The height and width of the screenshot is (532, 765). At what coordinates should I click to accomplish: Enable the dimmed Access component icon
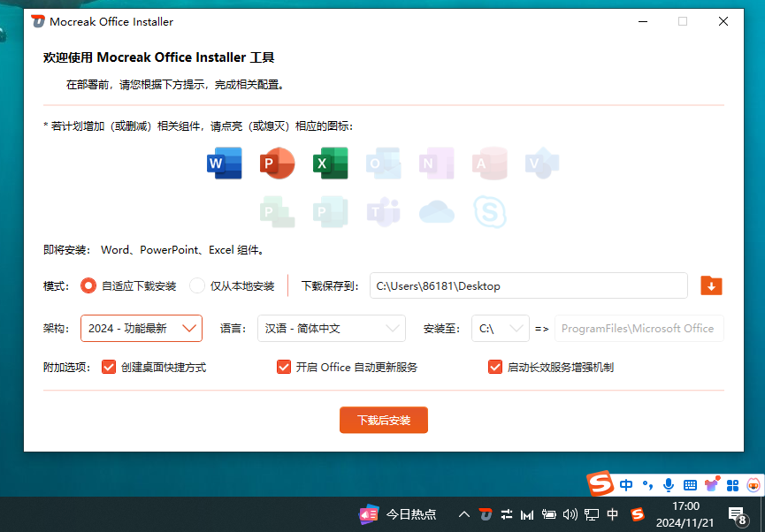point(489,163)
